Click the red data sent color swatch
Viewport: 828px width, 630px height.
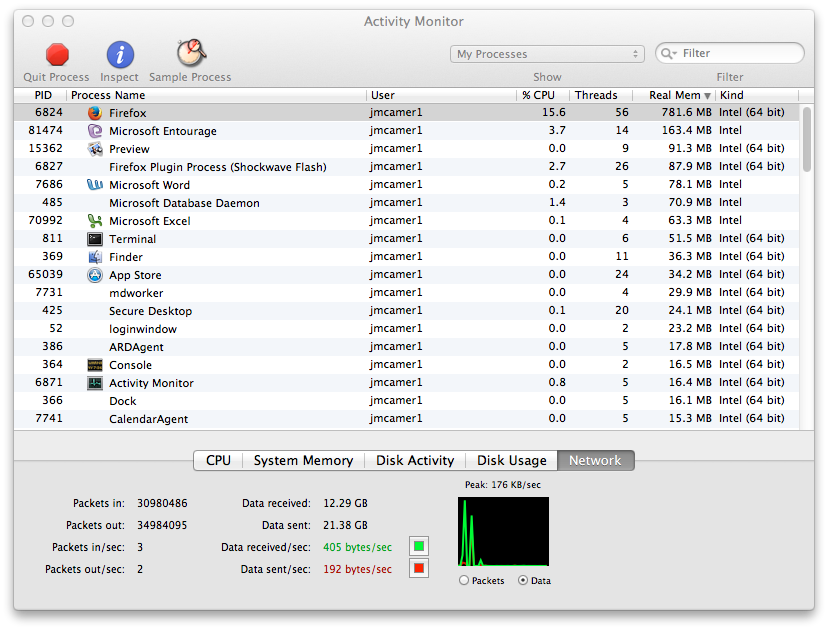[419, 568]
